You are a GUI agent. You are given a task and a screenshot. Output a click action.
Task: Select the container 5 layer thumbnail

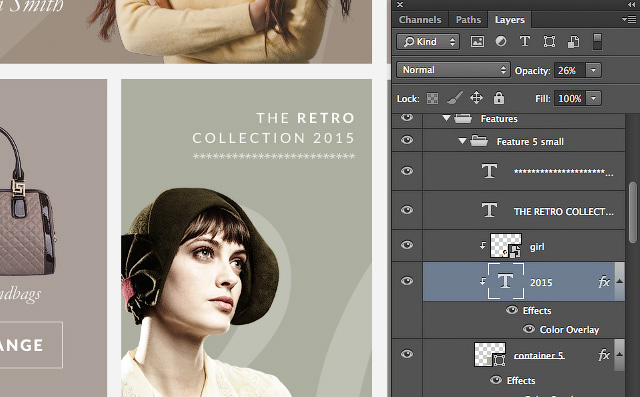(x=490, y=354)
